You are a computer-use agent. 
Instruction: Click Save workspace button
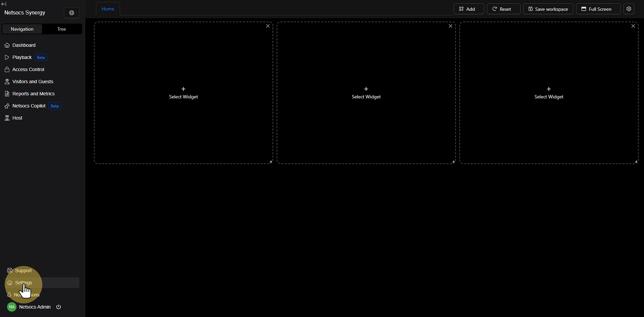point(548,9)
